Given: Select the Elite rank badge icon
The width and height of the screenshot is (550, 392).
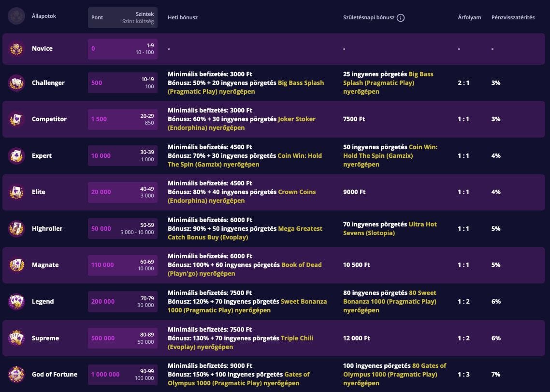Looking at the screenshot, I should click(16, 192).
